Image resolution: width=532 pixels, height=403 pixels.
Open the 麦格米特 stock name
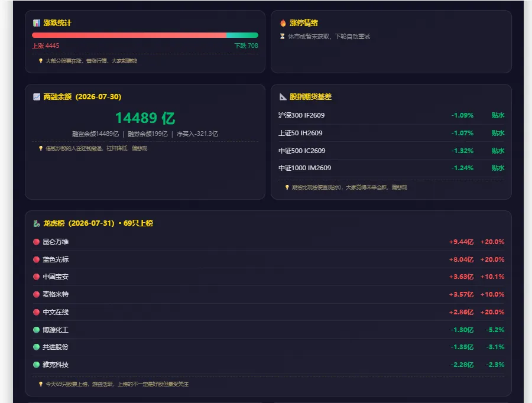56,294
